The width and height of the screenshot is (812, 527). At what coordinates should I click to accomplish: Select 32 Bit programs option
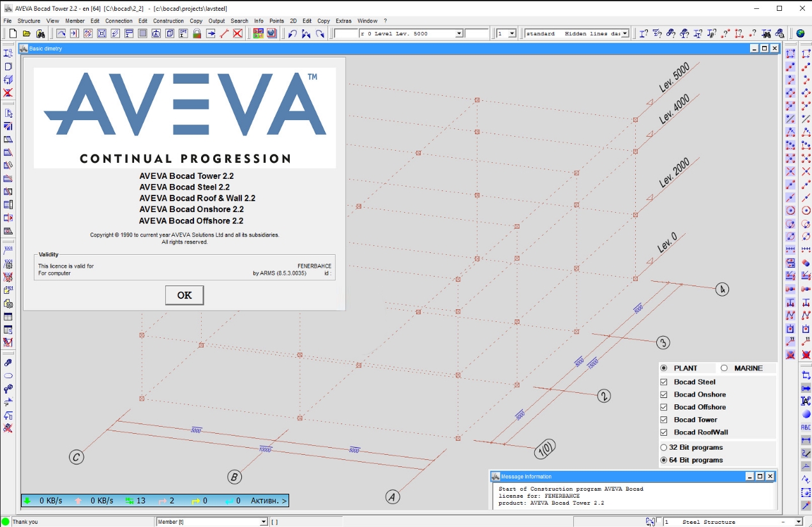(664, 447)
